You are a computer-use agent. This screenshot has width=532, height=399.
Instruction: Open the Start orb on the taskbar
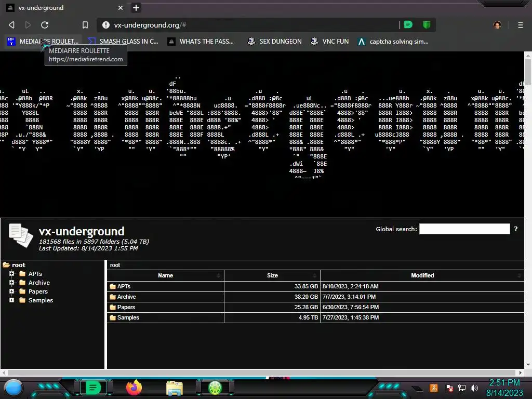click(14, 388)
